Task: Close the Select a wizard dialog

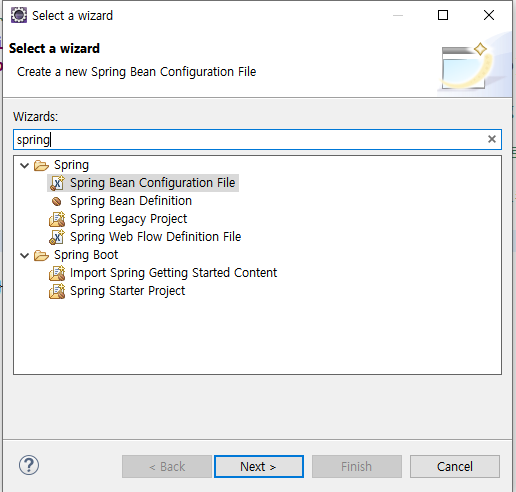Action: pos(489,15)
